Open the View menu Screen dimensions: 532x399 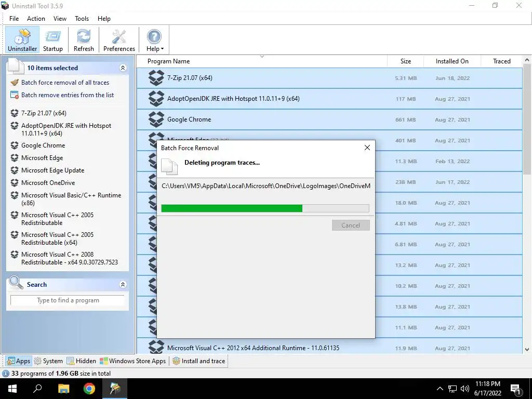[60, 19]
